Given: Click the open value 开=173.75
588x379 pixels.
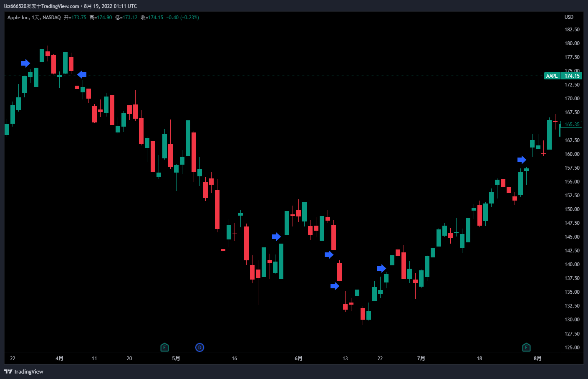Looking at the screenshot, I should pos(75,18).
